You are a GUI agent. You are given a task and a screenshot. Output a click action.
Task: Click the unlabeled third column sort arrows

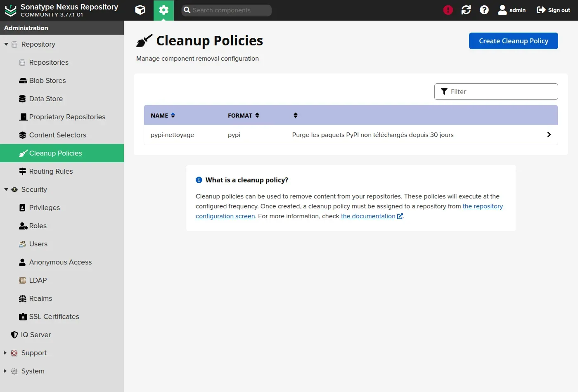[x=296, y=115]
